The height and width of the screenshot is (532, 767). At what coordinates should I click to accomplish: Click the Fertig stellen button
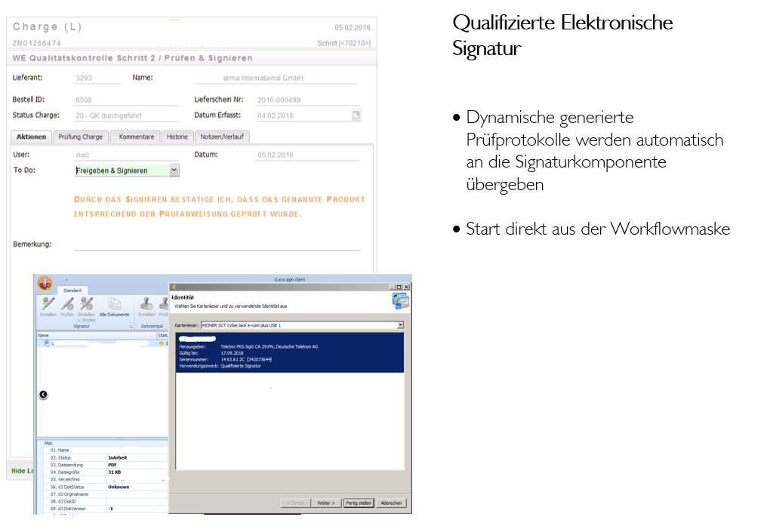pos(359,503)
